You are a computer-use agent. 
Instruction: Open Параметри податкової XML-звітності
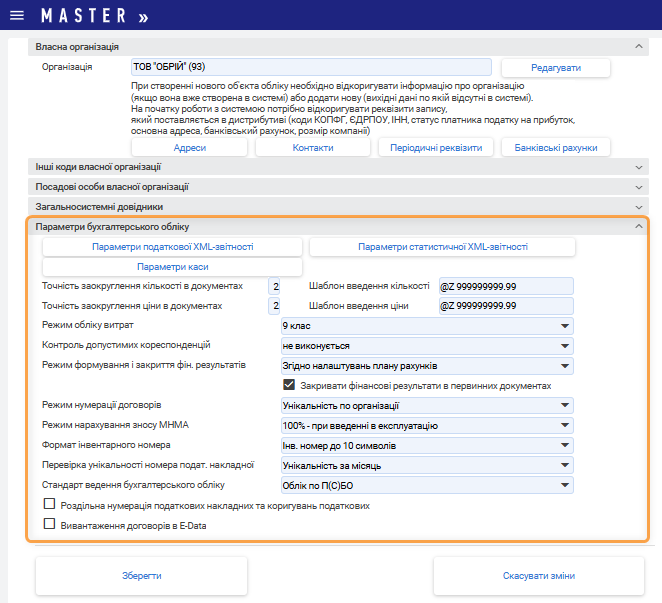[172, 247]
